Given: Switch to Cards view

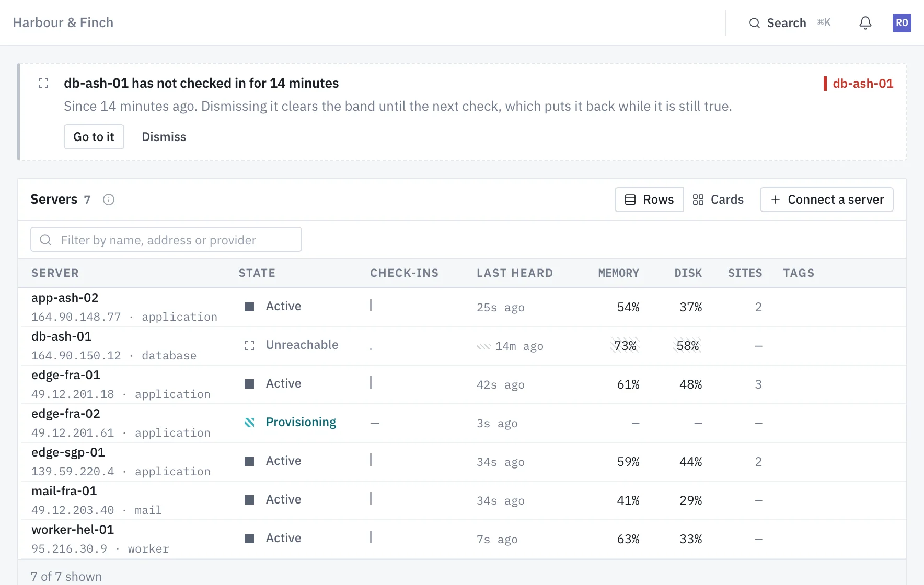Looking at the screenshot, I should [718, 200].
